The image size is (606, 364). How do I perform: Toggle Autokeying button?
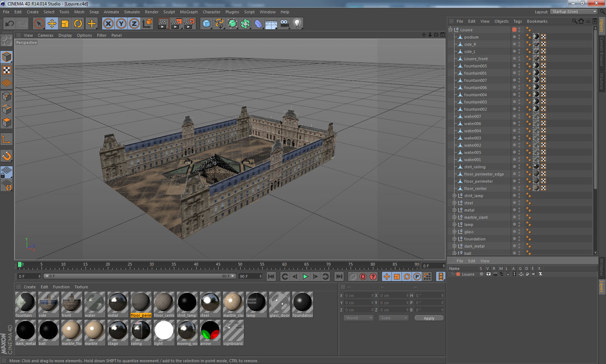363,276
